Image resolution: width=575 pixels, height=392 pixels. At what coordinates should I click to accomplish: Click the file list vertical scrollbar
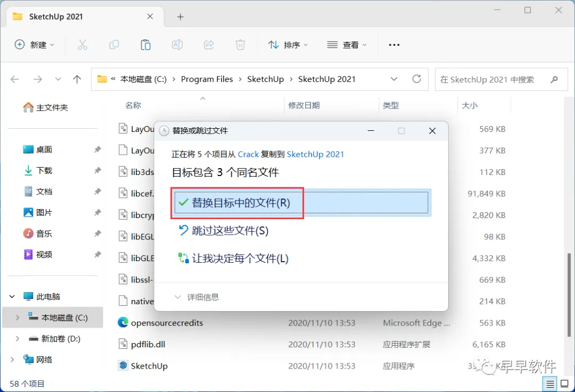coord(569,295)
